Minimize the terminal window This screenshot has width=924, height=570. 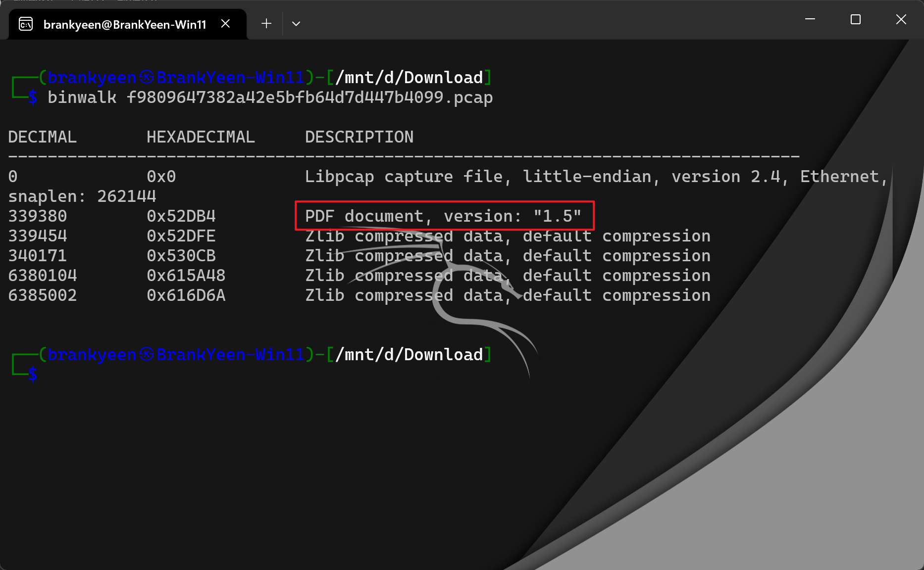810,19
